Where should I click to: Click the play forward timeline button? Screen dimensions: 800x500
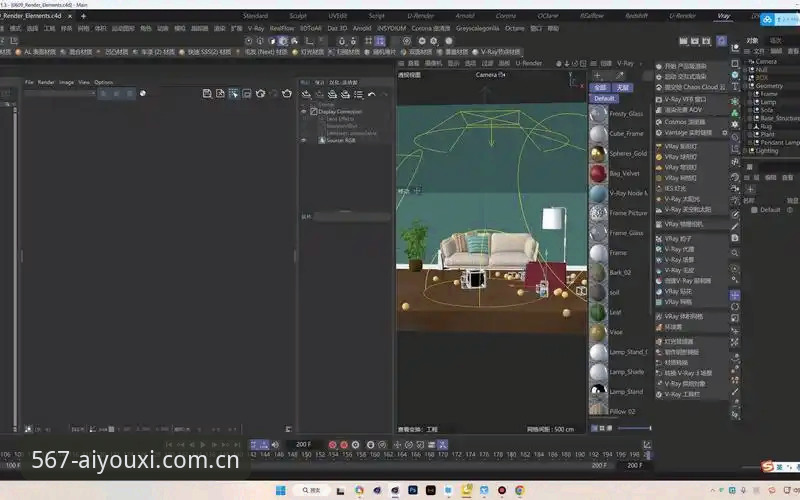203,445
